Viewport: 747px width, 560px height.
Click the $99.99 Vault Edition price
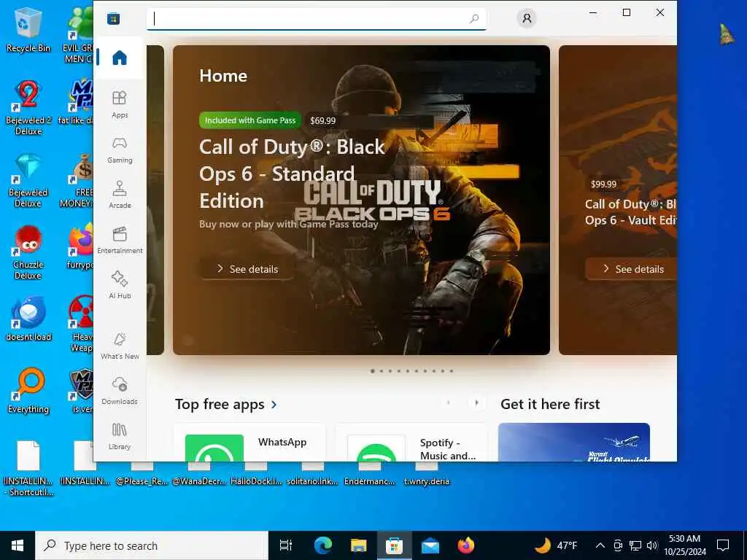pyautogui.click(x=603, y=184)
